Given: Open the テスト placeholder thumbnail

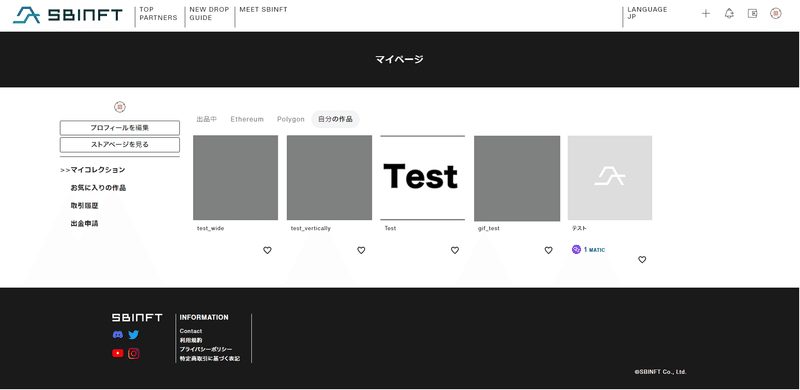Looking at the screenshot, I should coord(610,178).
